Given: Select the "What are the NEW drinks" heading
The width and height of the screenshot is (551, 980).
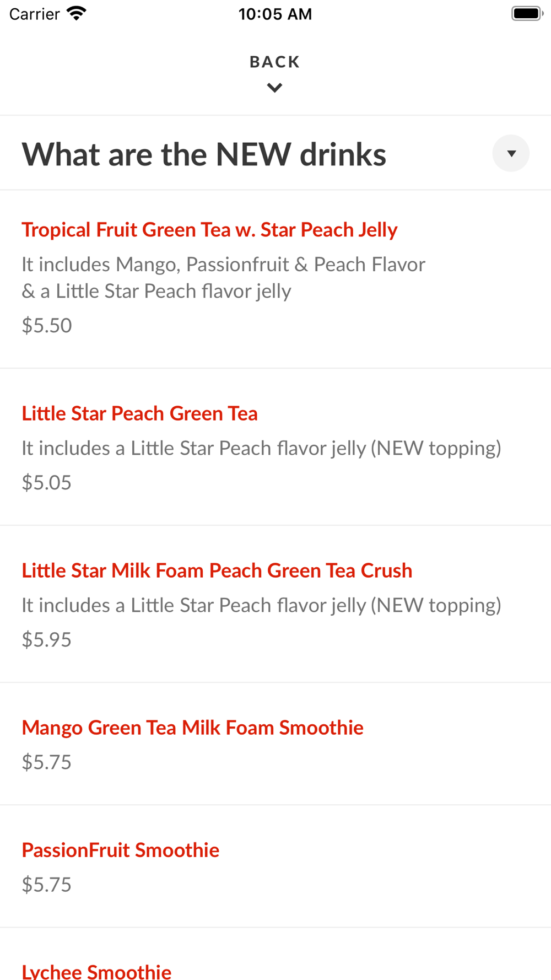Looking at the screenshot, I should 204,154.
